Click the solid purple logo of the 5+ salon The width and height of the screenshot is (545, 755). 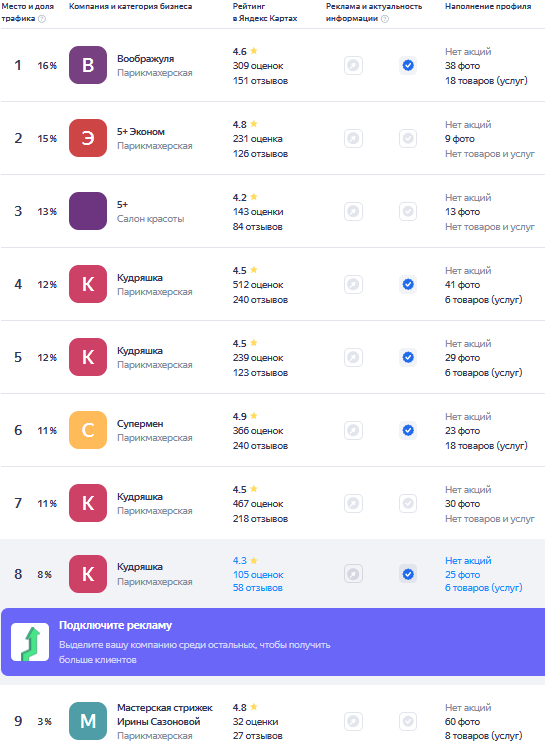point(88,211)
